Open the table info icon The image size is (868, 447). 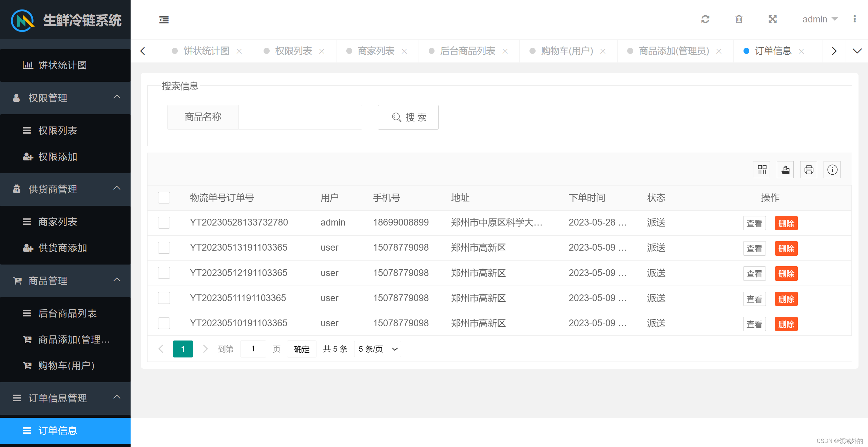pos(832,170)
